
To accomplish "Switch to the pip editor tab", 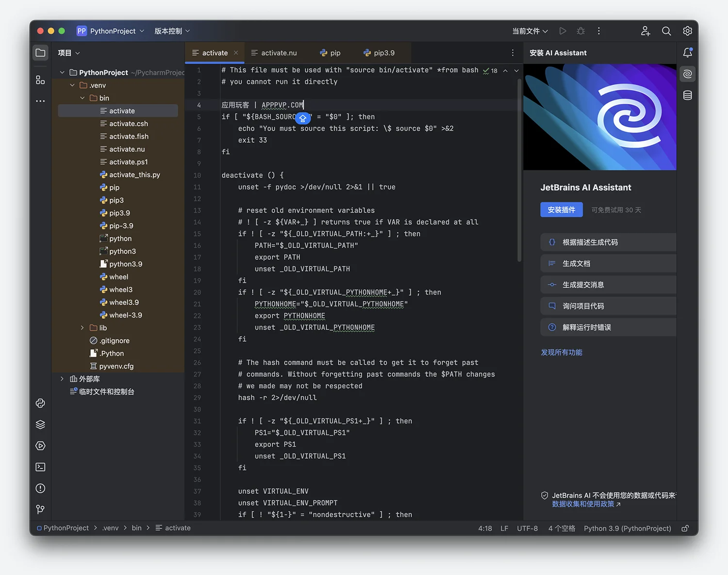I will (330, 52).
